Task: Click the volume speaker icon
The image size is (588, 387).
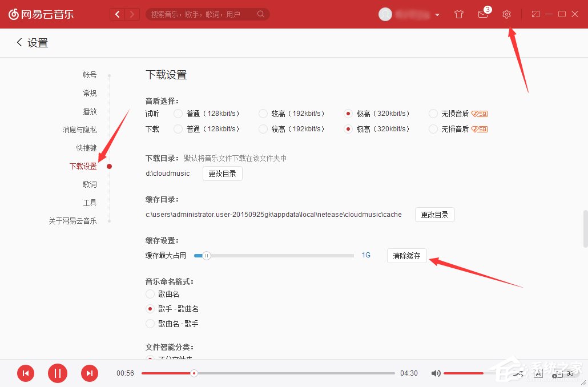Action: (436, 373)
